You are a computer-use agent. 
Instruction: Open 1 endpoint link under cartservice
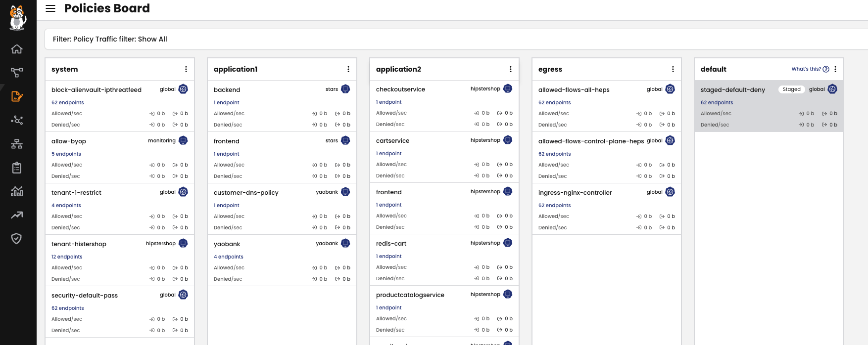click(389, 154)
